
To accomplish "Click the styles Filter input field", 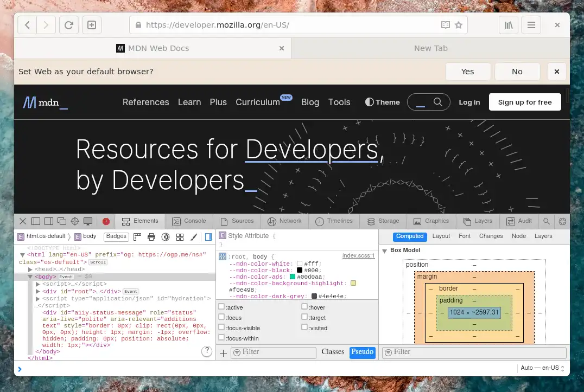I will pyautogui.click(x=278, y=352).
